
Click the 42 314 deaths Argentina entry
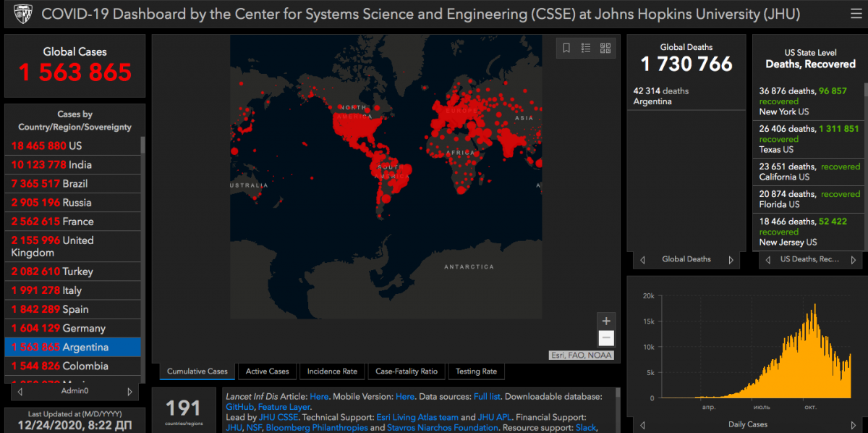click(686, 96)
